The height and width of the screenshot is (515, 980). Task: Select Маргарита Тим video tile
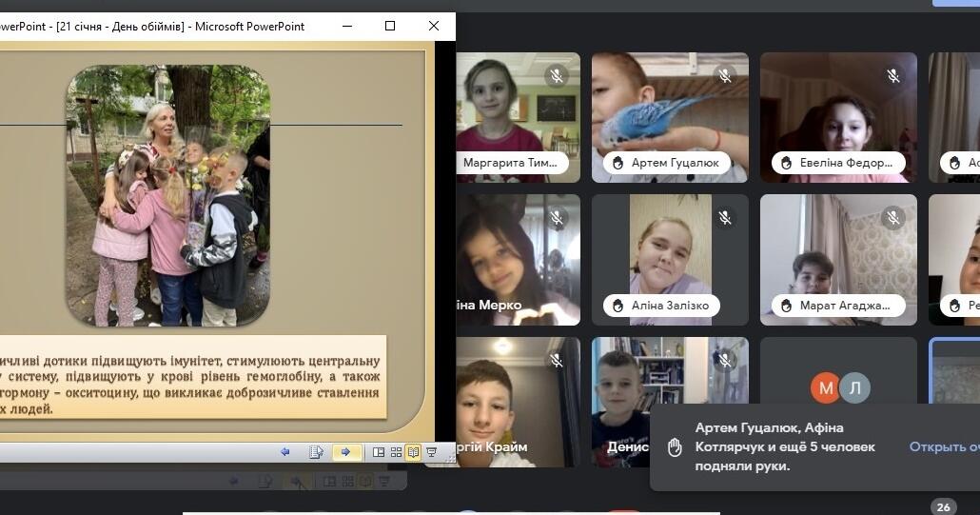[x=519, y=117]
